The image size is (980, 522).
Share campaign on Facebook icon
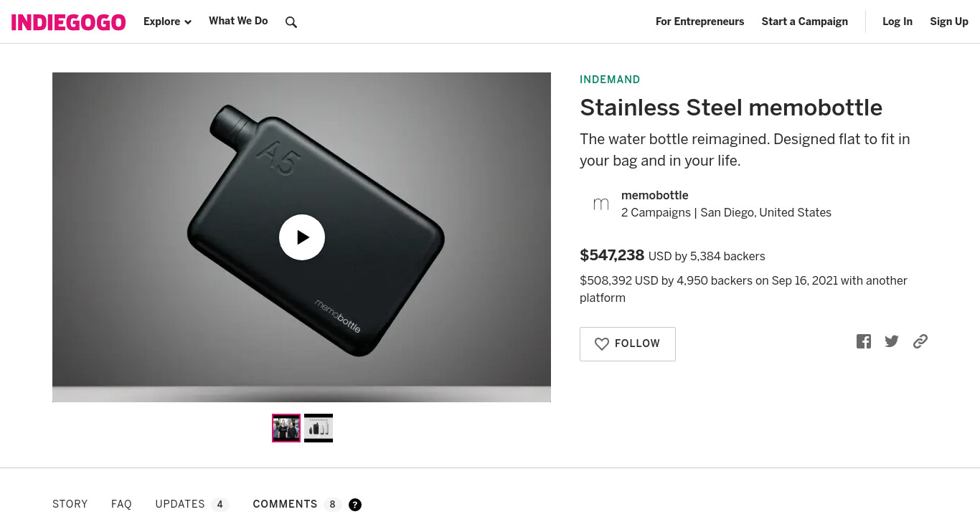tap(864, 341)
